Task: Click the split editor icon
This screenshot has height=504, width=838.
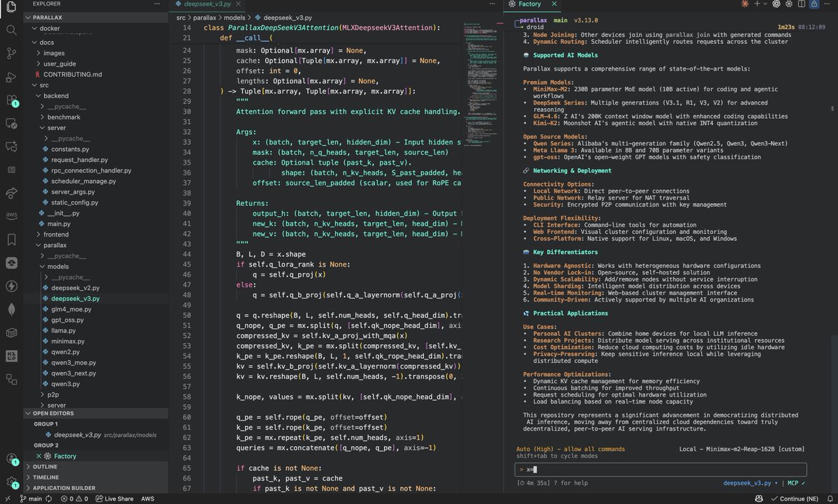Action: click(802, 4)
